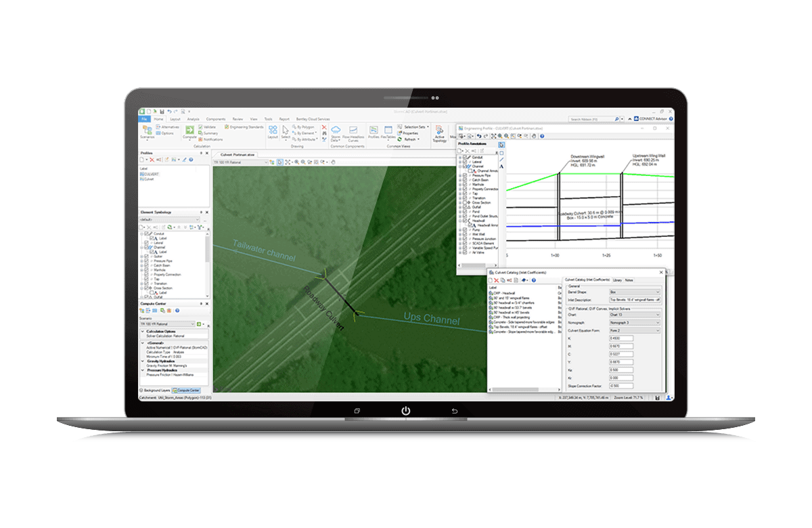The height and width of the screenshot is (528, 812).
Task: Click the Options button in the ribbon
Action: [166, 133]
